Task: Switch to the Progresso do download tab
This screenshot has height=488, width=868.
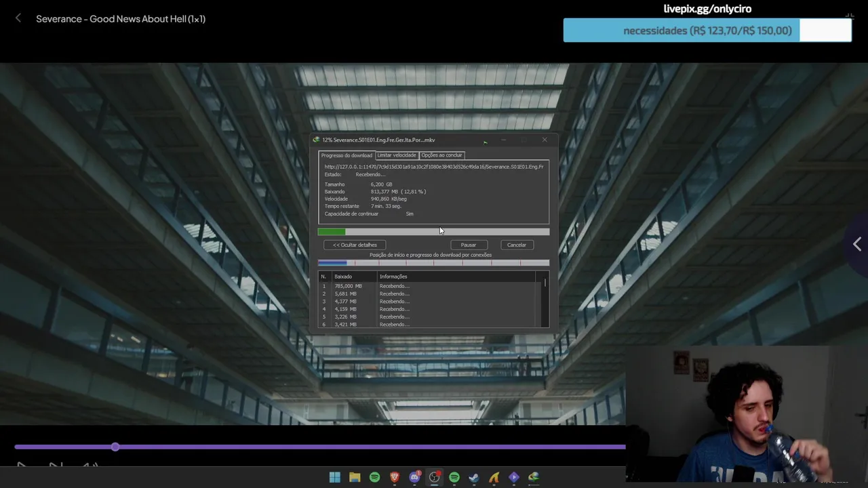Action: tap(347, 155)
